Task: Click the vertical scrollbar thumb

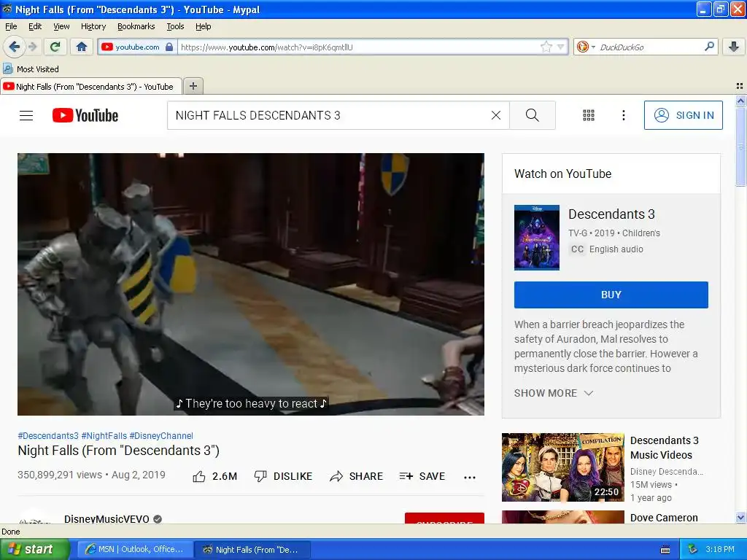Action: tap(740, 147)
